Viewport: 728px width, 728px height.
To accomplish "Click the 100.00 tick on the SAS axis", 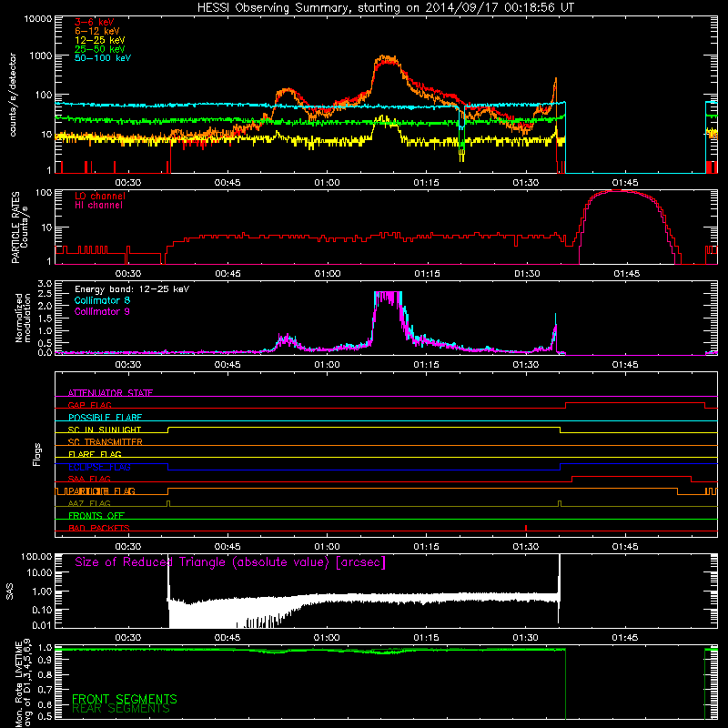I will click(x=36, y=556).
